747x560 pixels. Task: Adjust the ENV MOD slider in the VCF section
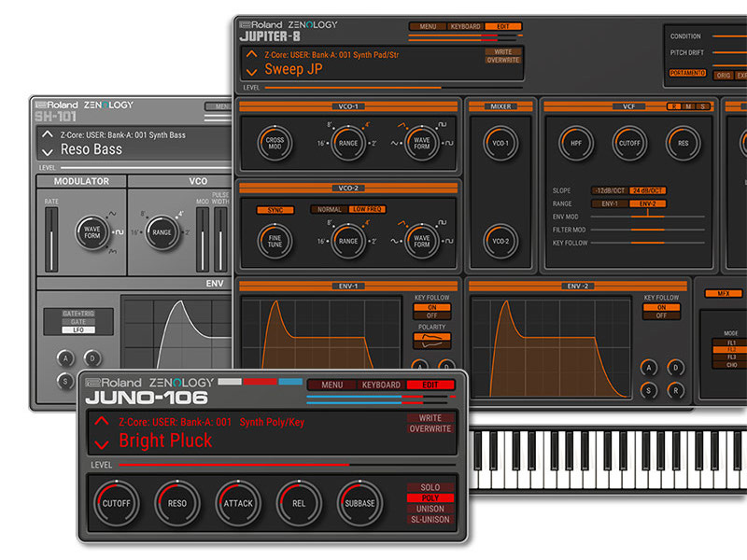(x=647, y=216)
